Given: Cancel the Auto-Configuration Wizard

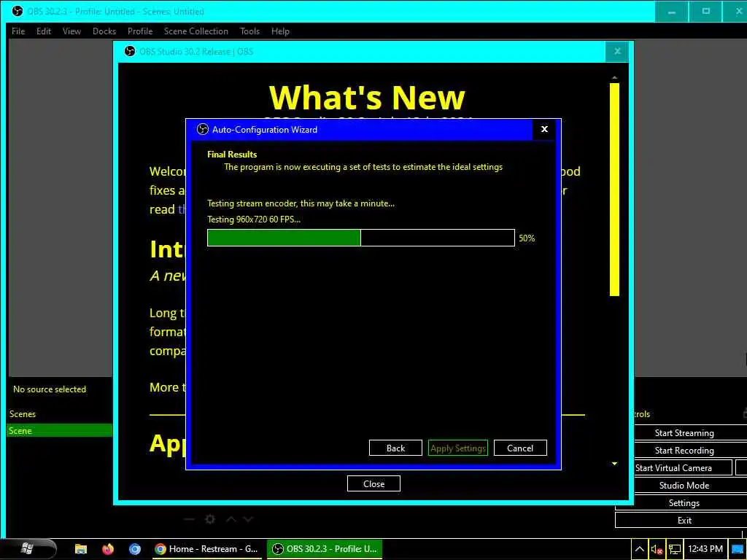Looking at the screenshot, I should [519, 448].
